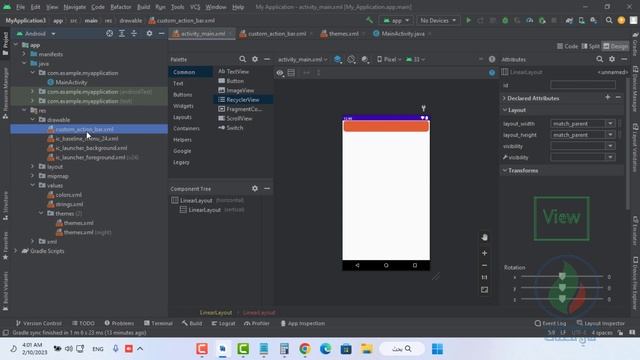This screenshot has height=360, width=640.
Task: Open File Explorer from the taskbar
Action: pyautogui.click(x=367, y=349)
